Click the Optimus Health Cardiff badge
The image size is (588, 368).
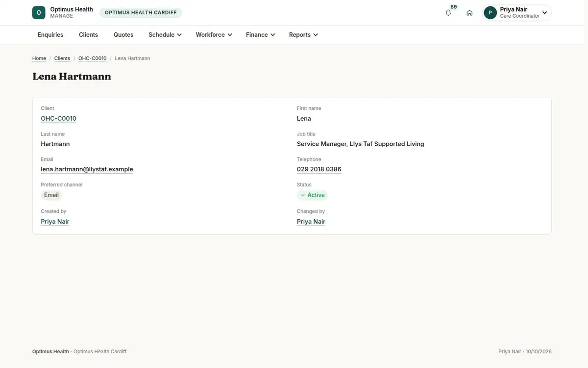coord(141,13)
